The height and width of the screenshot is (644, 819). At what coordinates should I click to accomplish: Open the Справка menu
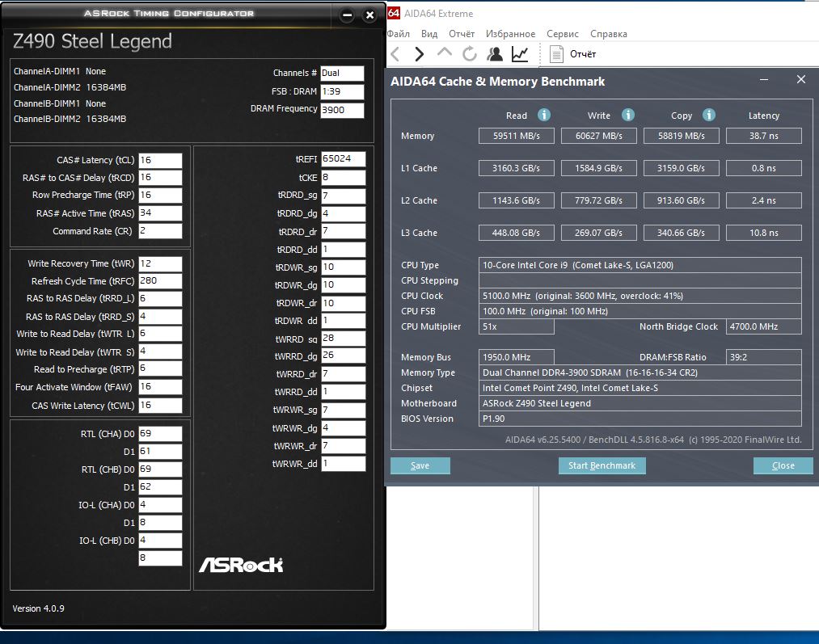click(609, 34)
